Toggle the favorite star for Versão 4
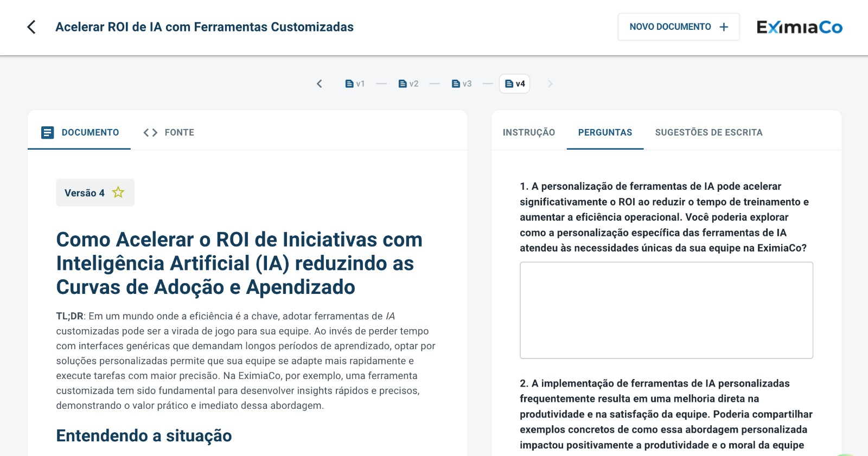 pyautogui.click(x=118, y=192)
